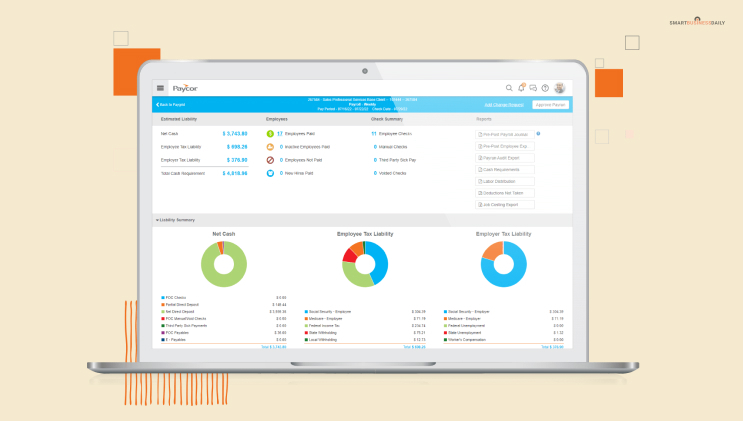This screenshot has height=421, width=743.
Task: Open Pre-Post Employee Exp report
Action: pos(505,146)
